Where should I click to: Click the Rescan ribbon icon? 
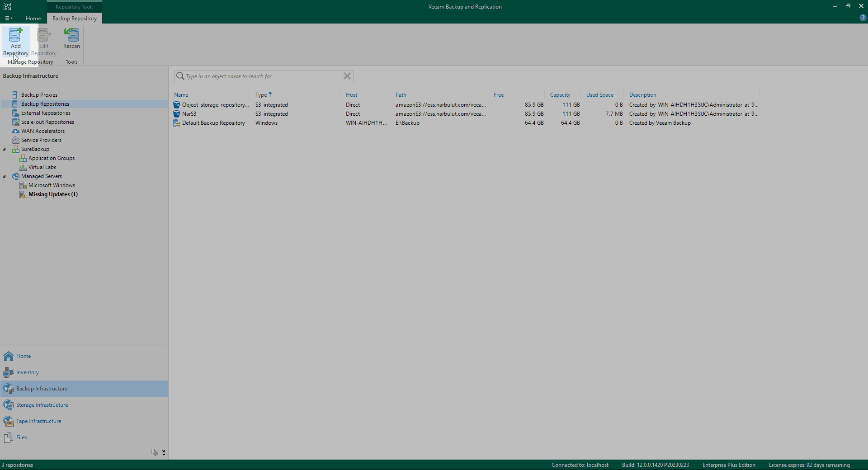click(x=71, y=35)
